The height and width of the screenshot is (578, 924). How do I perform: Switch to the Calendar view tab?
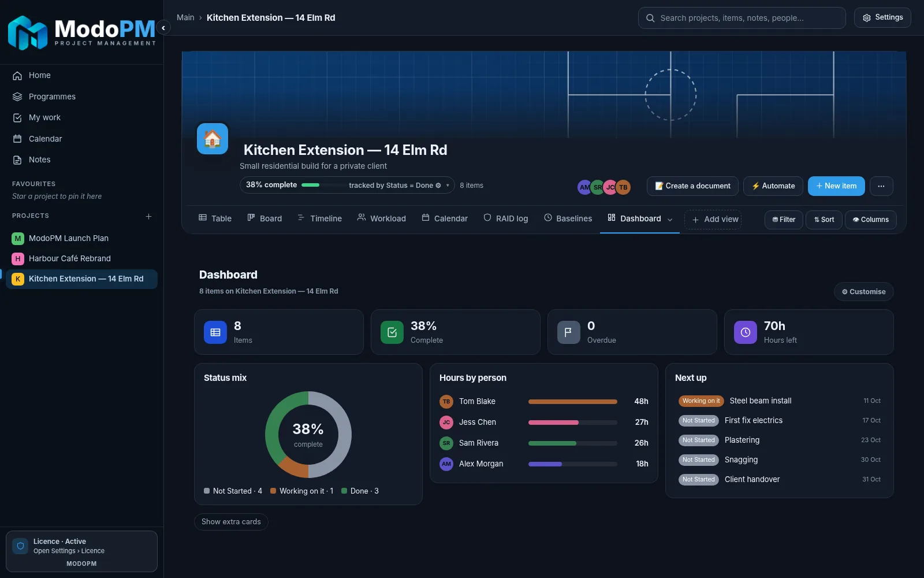(445, 218)
